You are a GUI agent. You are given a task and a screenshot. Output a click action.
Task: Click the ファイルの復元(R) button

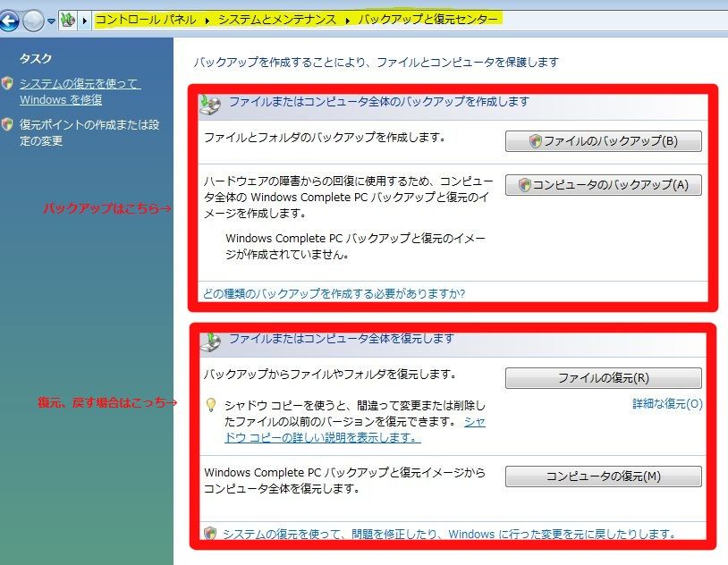603,378
